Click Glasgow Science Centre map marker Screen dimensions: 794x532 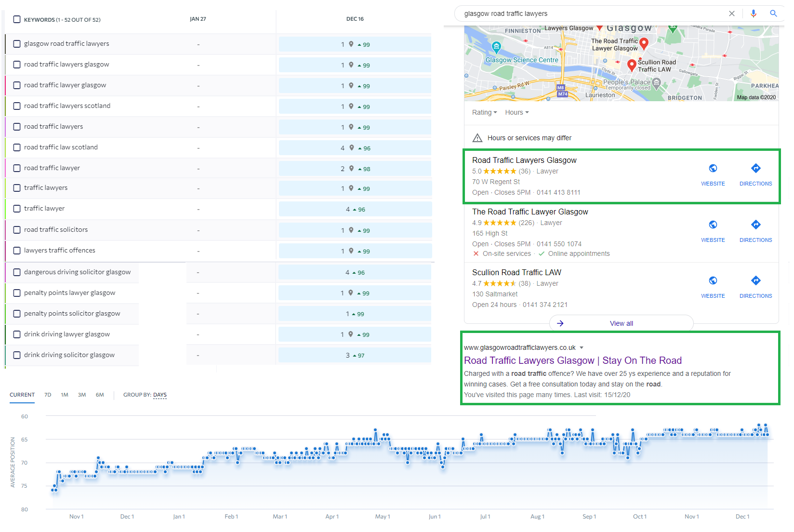tap(496, 47)
